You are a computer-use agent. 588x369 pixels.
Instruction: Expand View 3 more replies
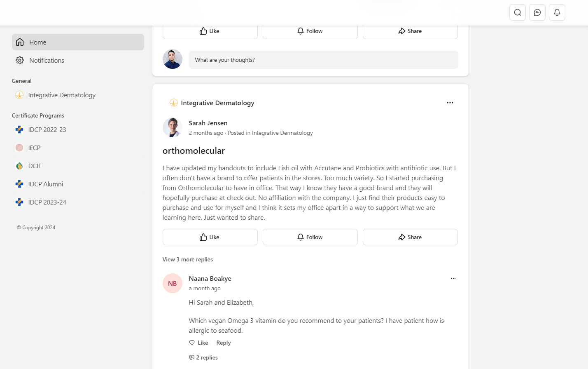click(188, 259)
